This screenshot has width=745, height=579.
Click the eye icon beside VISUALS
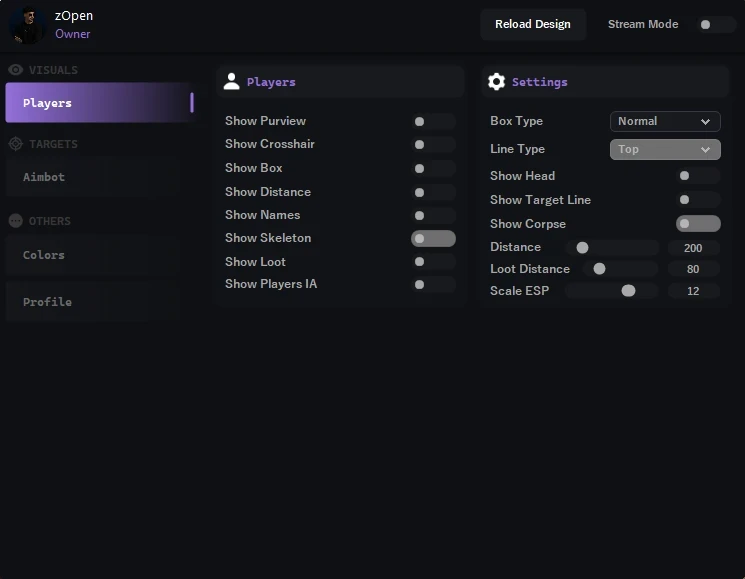(16, 70)
